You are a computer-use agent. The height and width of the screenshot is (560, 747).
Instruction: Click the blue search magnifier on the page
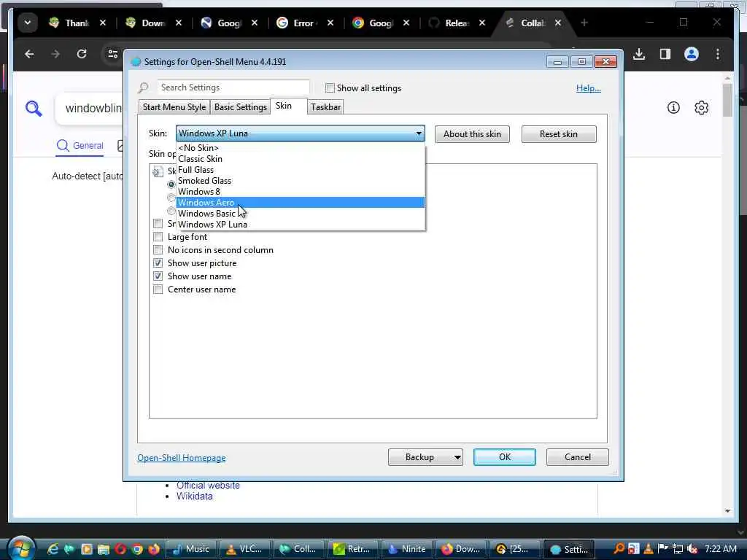pyautogui.click(x=34, y=109)
